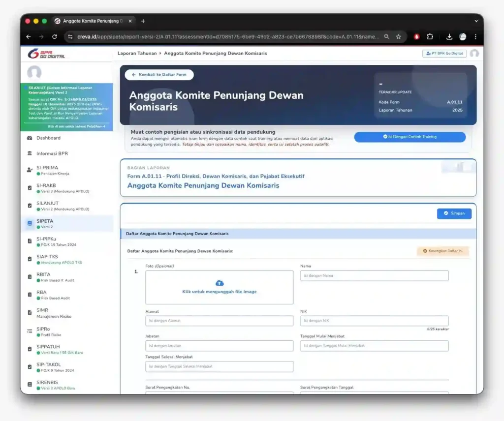Reload the page using the refresh icon
This screenshot has height=421, width=504.
click(54, 37)
